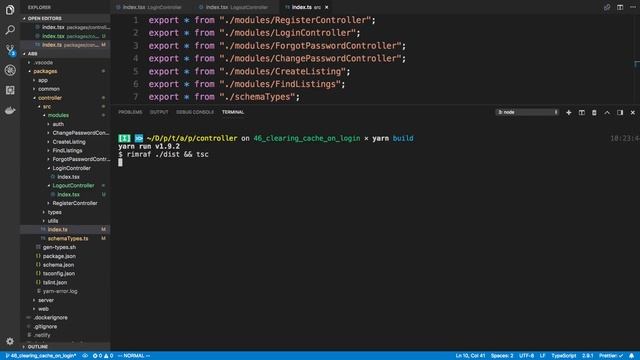Open gen-types.sh in the file tree
The height and width of the screenshot is (360, 640).
[x=59, y=247]
